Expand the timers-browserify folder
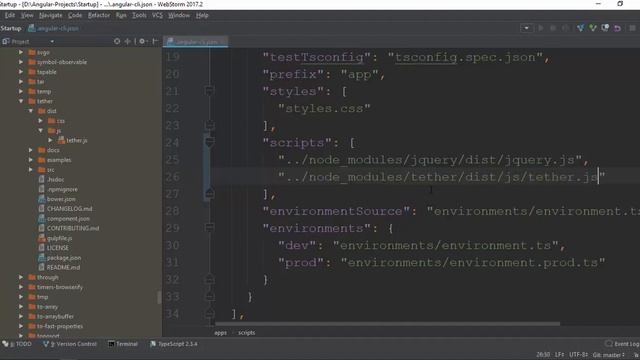This screenshot has height=360, width=640. (21, 287)
